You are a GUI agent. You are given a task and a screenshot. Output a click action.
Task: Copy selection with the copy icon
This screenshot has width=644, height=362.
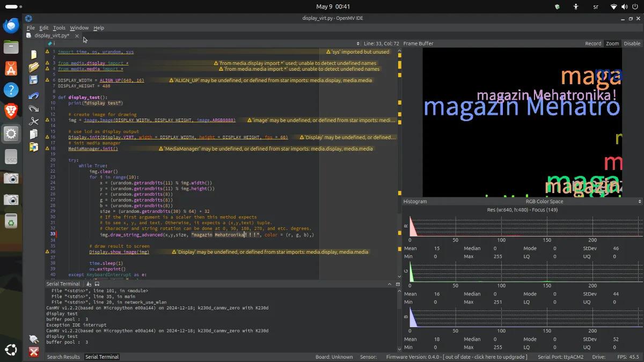click(34, 134)
